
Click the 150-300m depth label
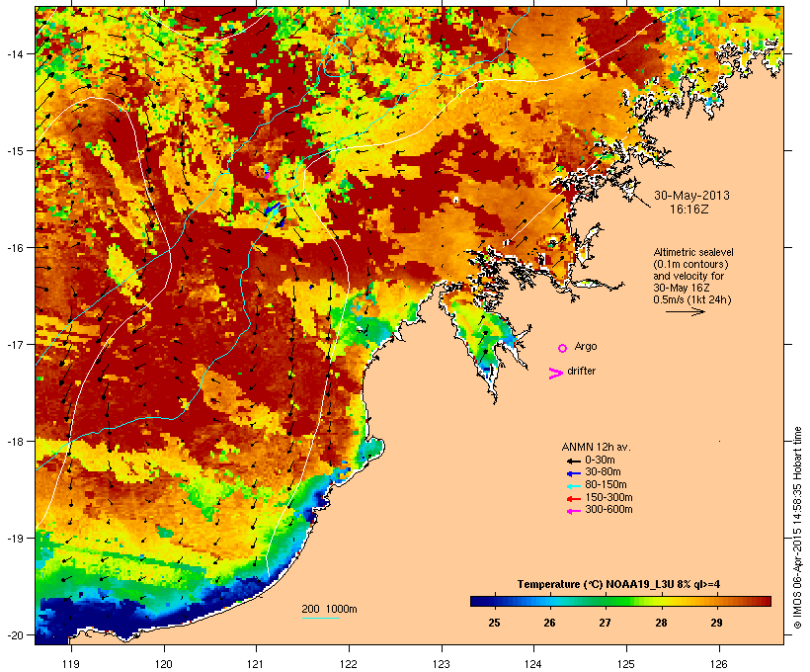pos(608,498)
